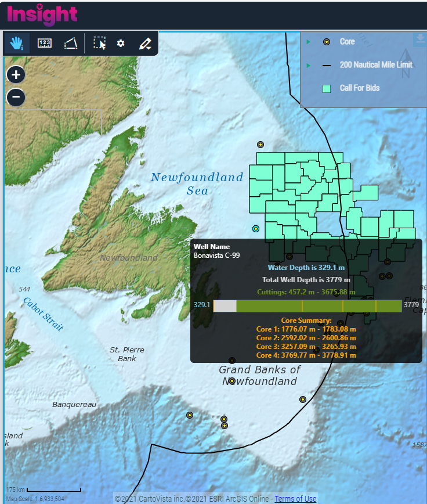Choose the rectangle selection tool
Viewport: 427px width, 504px height.
pos(99,43)
